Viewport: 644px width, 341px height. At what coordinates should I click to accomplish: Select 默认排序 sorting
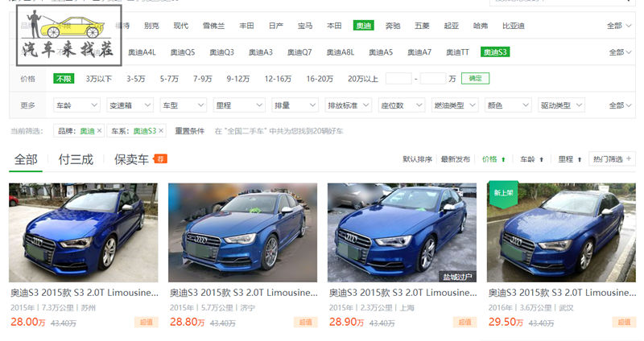tap(417, 159)
